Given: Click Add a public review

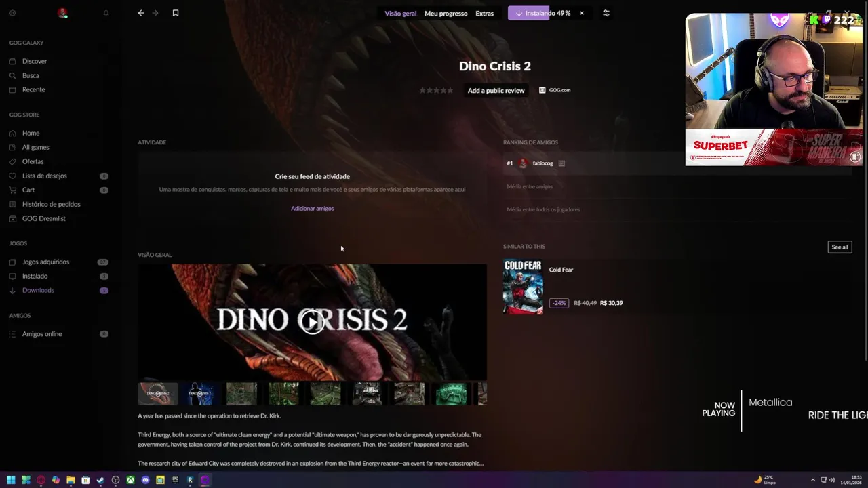Looking at the screenshot, I should [x=496, y=90].
